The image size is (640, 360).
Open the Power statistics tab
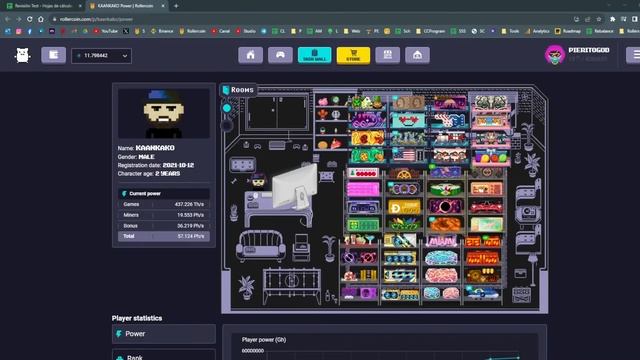pos(164,334)
